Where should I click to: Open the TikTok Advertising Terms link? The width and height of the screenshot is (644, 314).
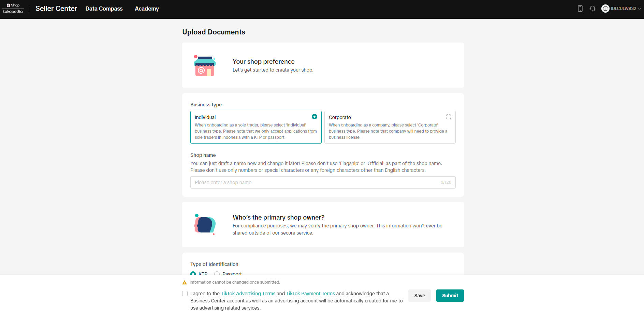click(248, 294)
